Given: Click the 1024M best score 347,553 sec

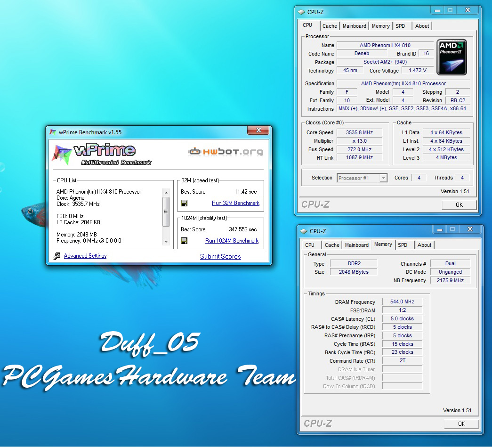Looking at the screenshot, I should pos(242,229).
